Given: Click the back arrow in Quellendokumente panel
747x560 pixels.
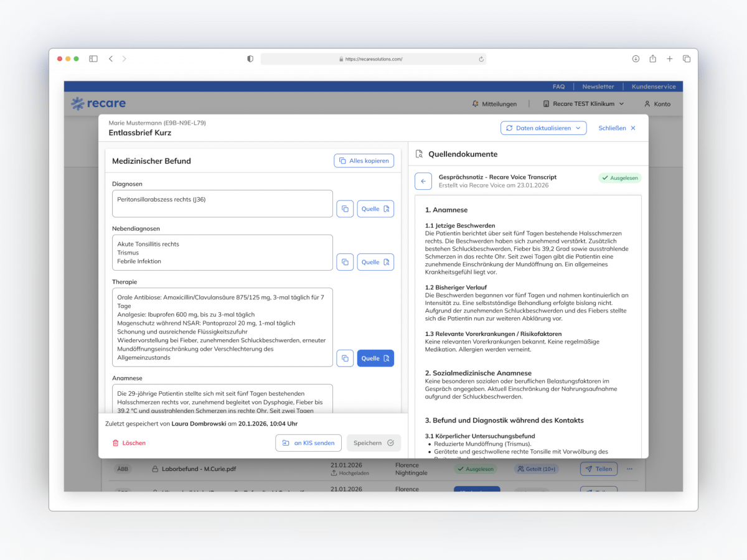Looking at the screenshot, I should coord(423,181).
